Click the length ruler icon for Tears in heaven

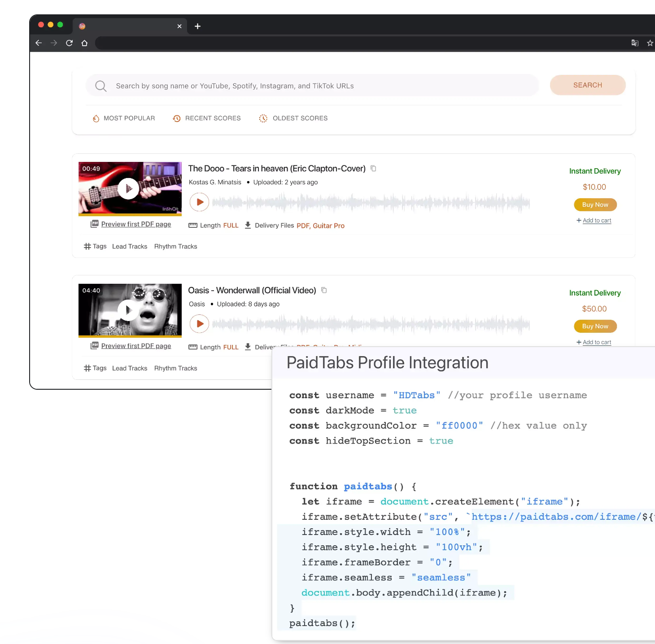tap(193, 226)
